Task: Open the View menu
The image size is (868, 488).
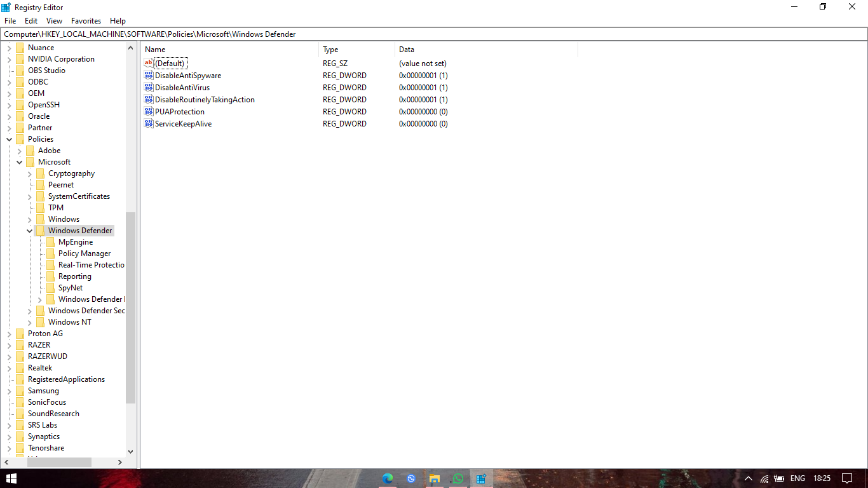Action: [55, 21]
